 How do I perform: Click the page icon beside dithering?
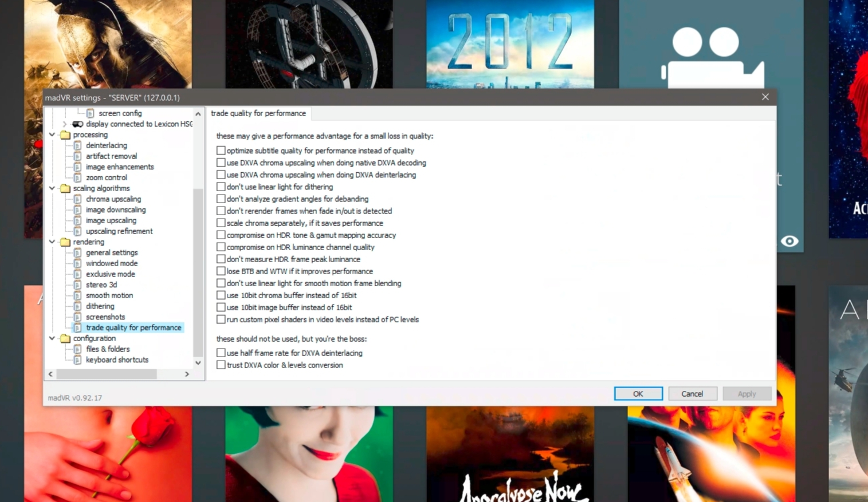[x=78, y=306]
